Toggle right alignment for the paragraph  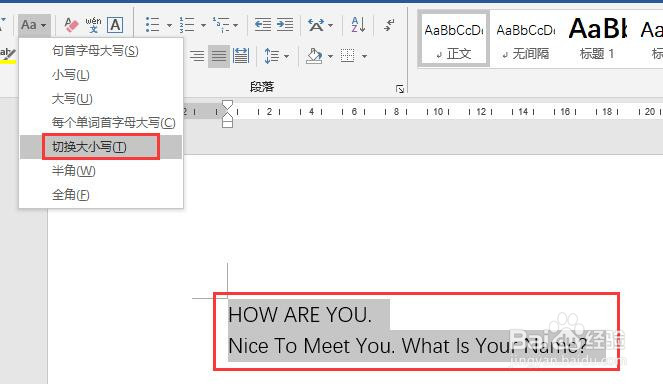coord(197,55)
